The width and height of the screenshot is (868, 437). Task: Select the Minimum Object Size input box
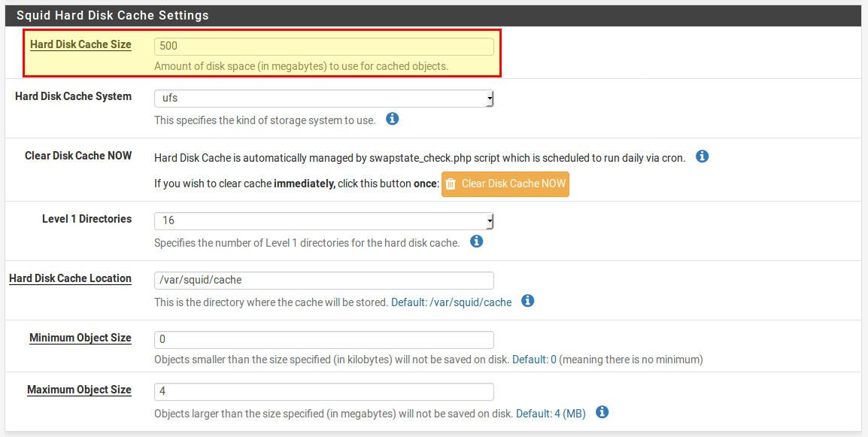(323, 340)
